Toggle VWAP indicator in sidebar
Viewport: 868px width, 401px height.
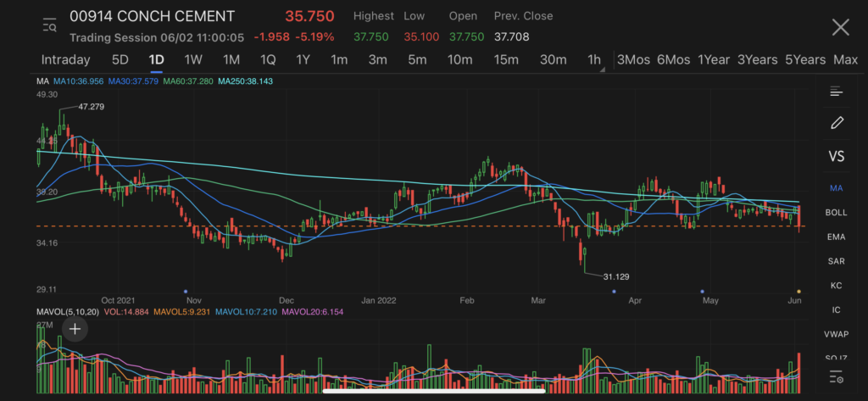[x=836, y=334]
